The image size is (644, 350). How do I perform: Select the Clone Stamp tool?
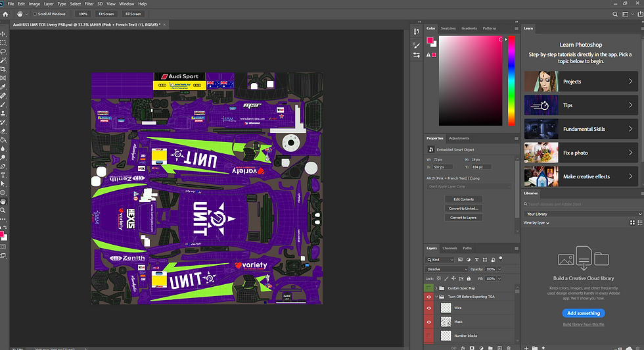click(3, 114)
